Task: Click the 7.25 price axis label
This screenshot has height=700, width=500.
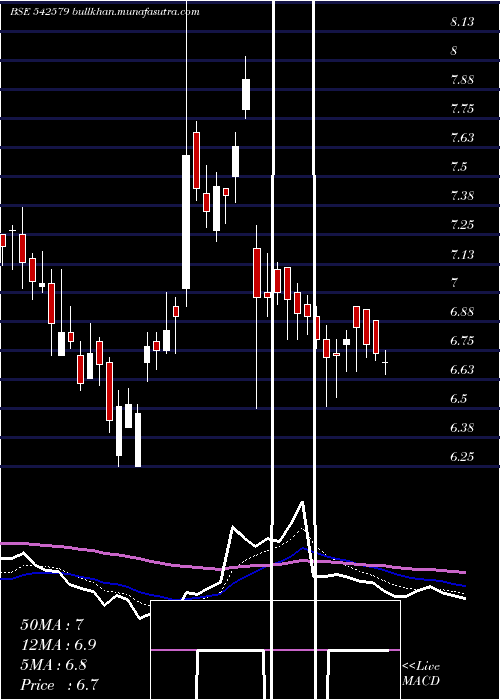Action: click(462, 225)
